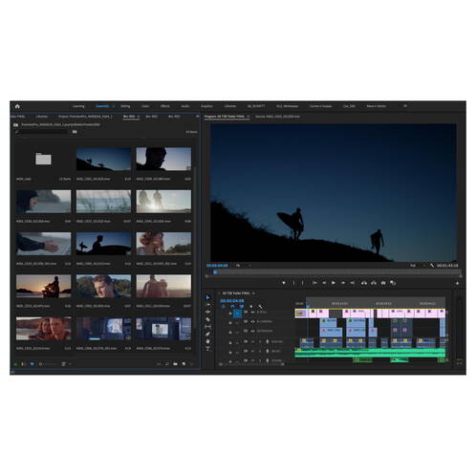Viewport: 476px width, 476px height.
Task: Switch to the Color workspace
Action: click(145, 106)
